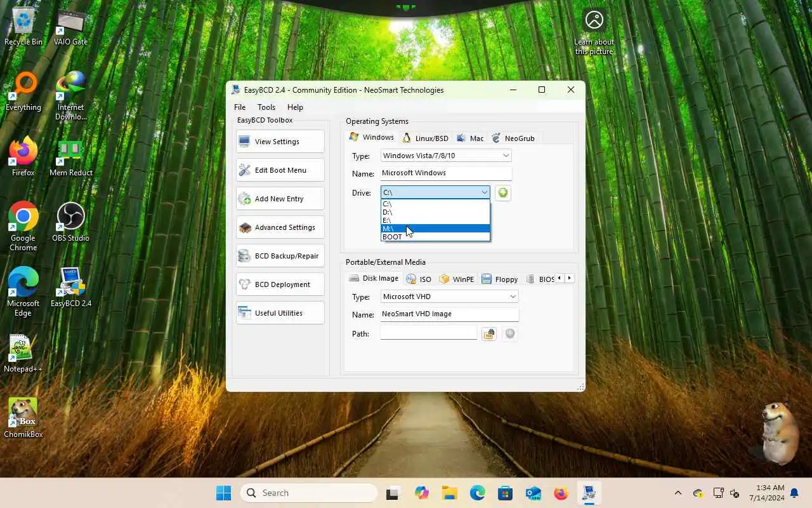Choose C:\ from the drive list
Image resolution: width=812 pixels, height=508 pixels.
[x=435, y=204]
